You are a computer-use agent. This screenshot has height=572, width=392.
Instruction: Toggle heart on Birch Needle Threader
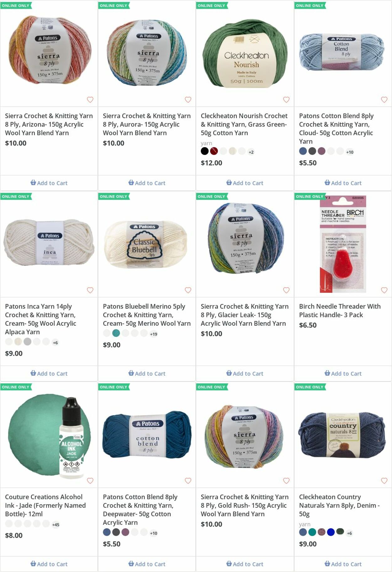pos(384,290)
